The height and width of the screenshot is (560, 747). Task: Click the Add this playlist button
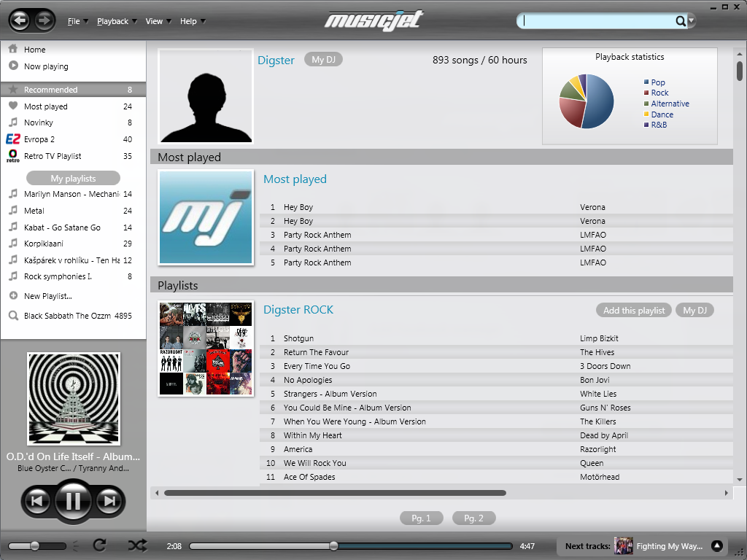pyautogui.click(x=634, y=311)
